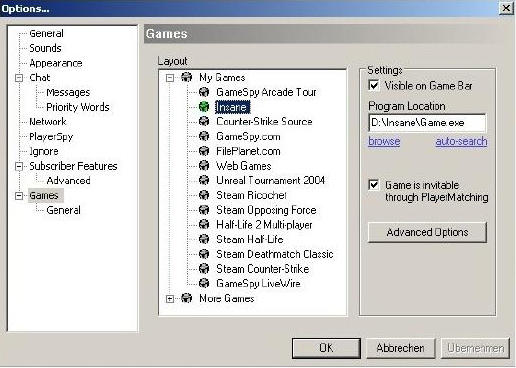Select Chat in the options tree

click(x=40, y=77)
